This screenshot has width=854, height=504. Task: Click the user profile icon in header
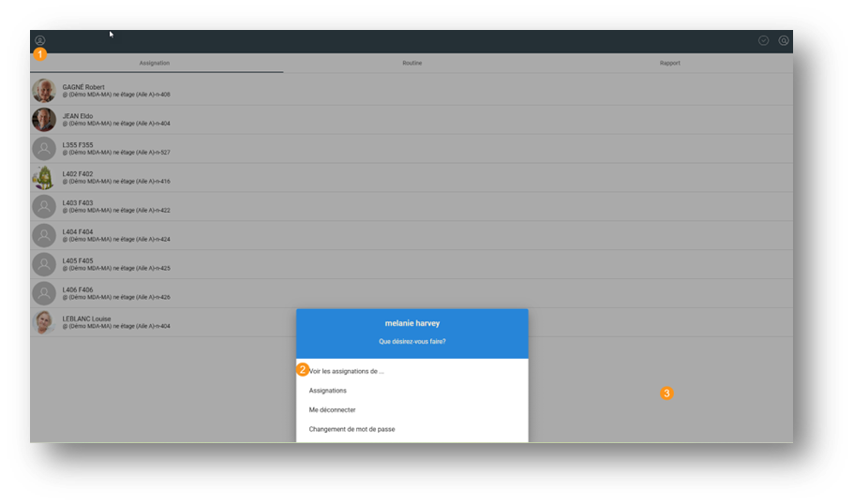[x=40, y=40]
